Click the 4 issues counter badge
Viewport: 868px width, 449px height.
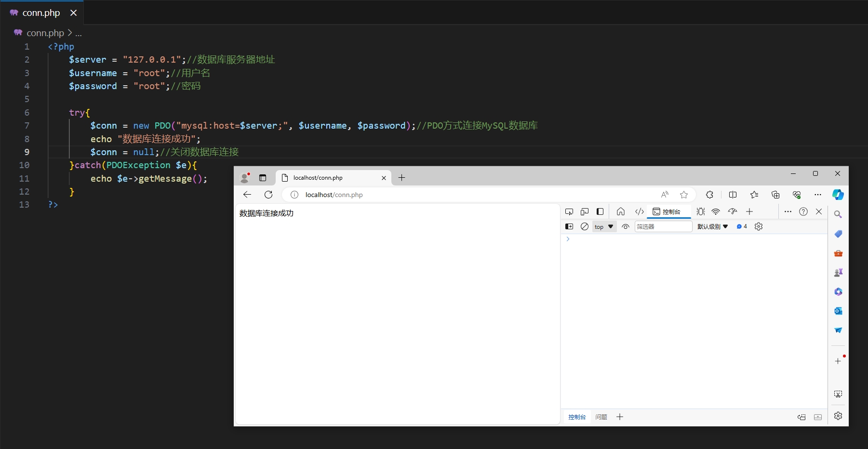click(x=742, y=226)
